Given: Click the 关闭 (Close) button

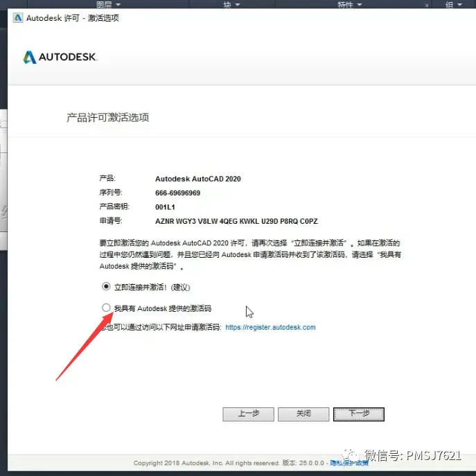Looking at the screenshot, I should coord(303,414).
